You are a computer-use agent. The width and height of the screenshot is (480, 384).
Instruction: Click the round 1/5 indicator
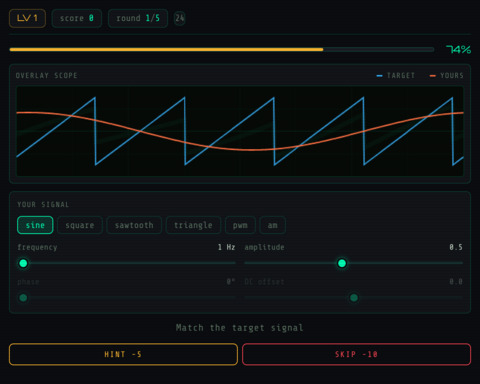(x=138, y=18)
